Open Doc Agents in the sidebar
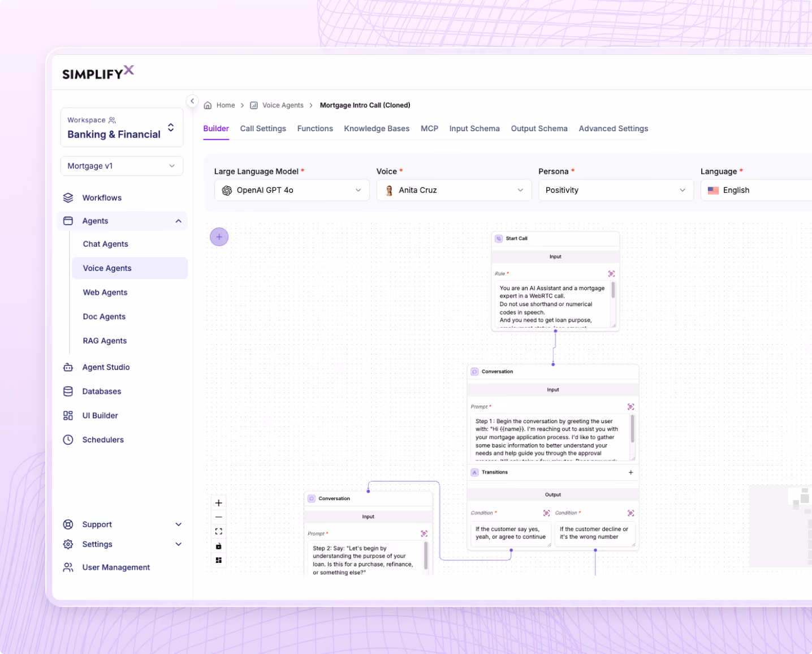Screen dimensions: 812x654 (x=104, y=317)
